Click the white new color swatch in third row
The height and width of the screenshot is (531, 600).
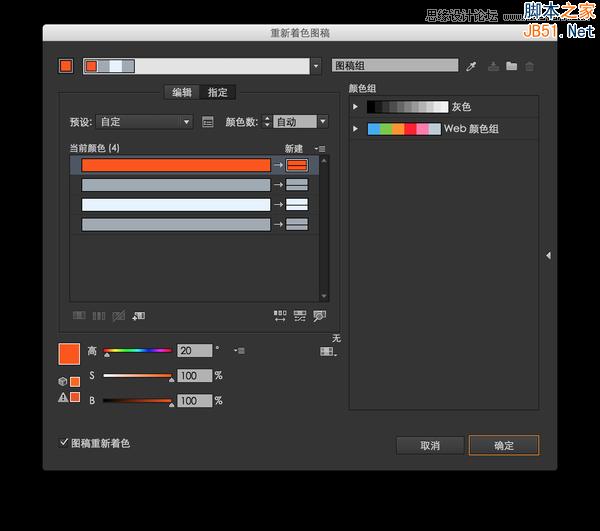[x=297, y=204]
